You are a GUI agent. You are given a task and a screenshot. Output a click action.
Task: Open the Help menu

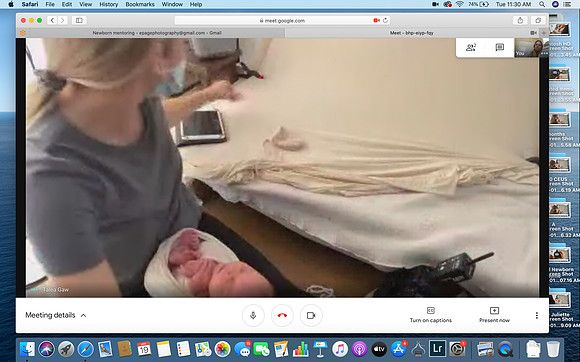pyautogui.click(x=196, y=4)
